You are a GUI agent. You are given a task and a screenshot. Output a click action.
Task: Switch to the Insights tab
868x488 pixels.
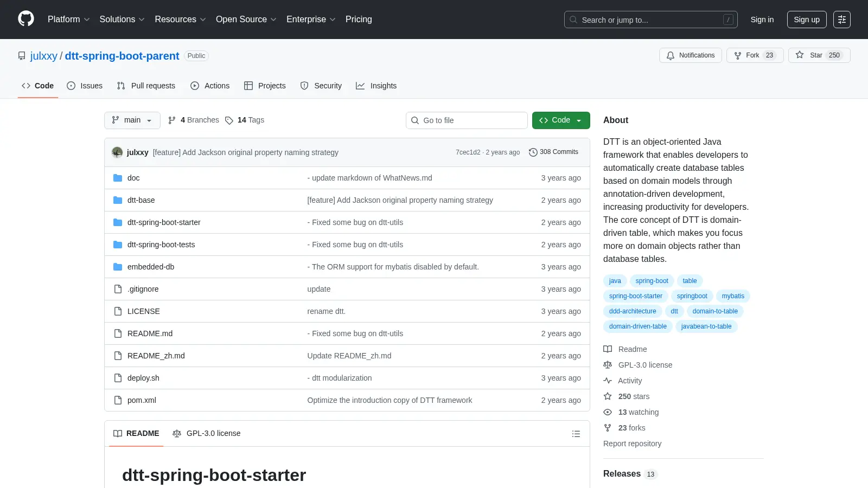click(376, 86)
